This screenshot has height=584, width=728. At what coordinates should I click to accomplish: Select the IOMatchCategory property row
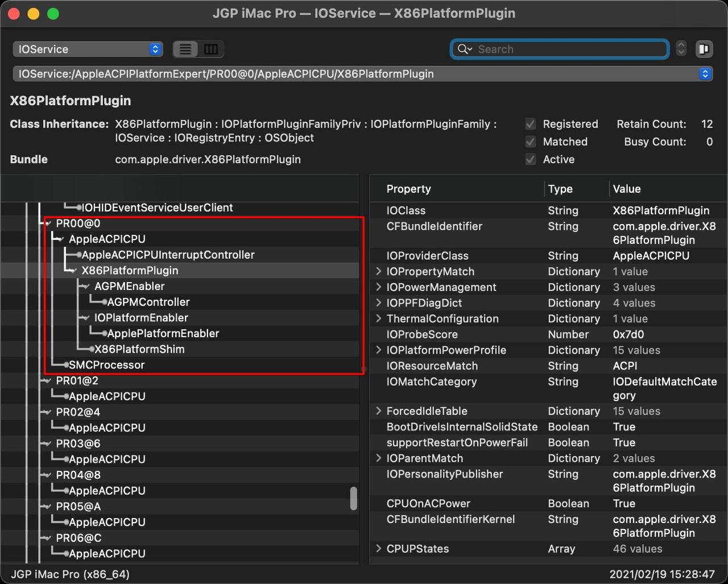[x=548, y=388]
